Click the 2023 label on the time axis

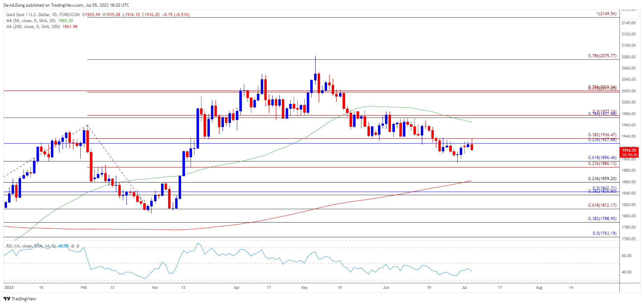(x=9, y=287)
